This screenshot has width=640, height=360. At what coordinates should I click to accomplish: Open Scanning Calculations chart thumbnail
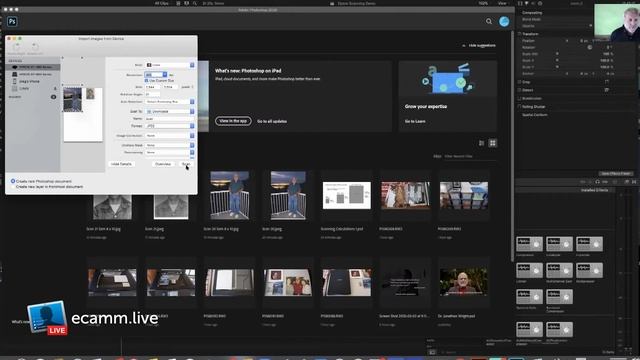coord(347,196)
